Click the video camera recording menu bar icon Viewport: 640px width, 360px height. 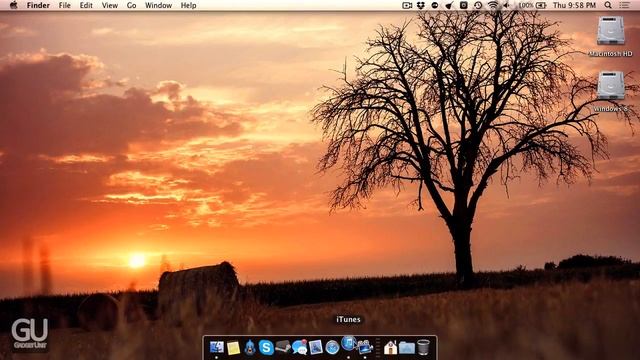(x=407, y=5)
